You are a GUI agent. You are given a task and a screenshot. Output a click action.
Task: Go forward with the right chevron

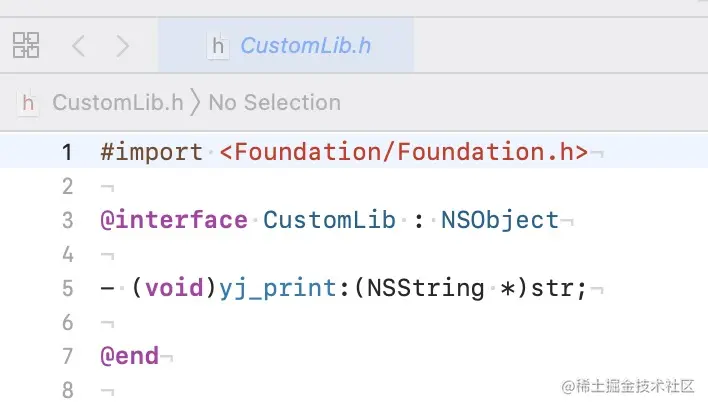point(122,45)
